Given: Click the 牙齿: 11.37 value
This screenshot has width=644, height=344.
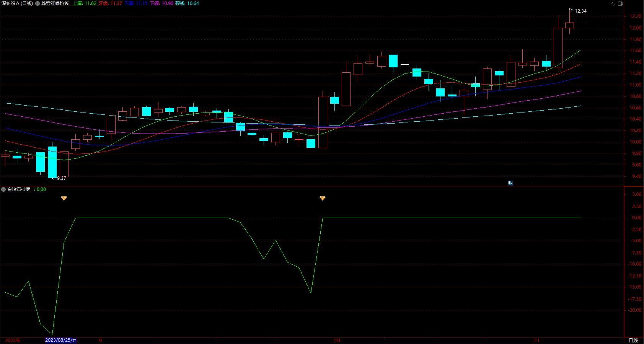Looking at the screenshot, I should coord(110,3).
